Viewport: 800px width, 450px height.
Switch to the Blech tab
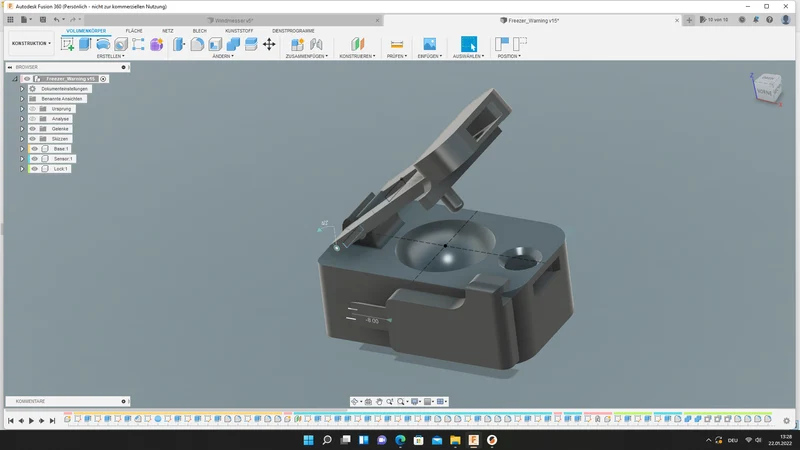199,31
